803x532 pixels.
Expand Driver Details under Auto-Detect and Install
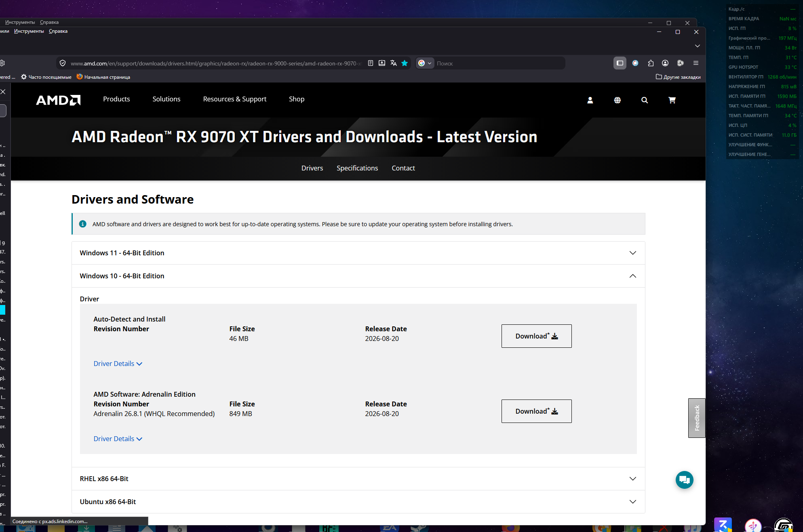[118, 364]
